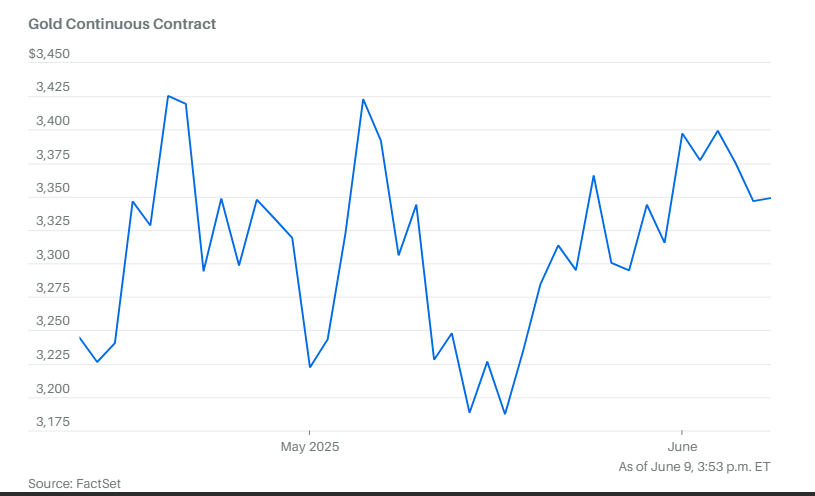Click the 3,250 price label
The width and height of the screenshot is (815, 496).
click(52, 321)
